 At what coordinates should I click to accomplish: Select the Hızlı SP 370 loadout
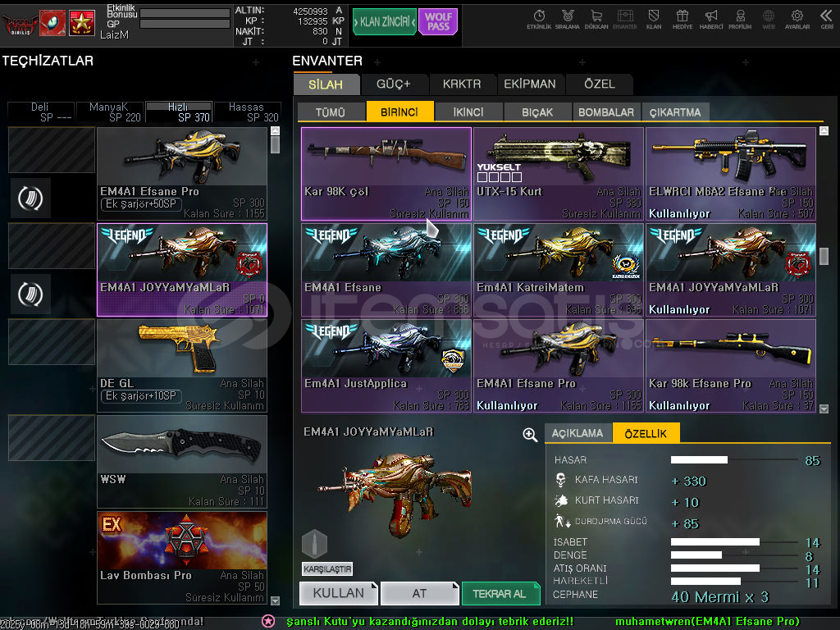[179, 112]
